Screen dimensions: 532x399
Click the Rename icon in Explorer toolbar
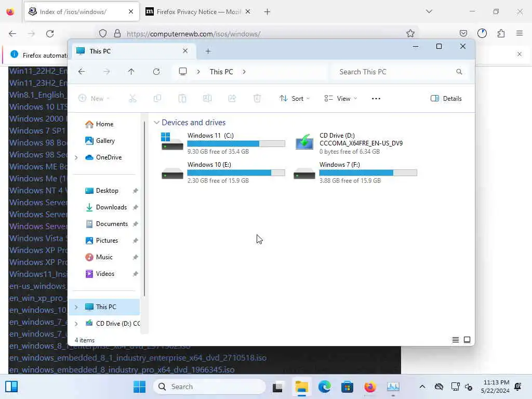click(207, 98)
